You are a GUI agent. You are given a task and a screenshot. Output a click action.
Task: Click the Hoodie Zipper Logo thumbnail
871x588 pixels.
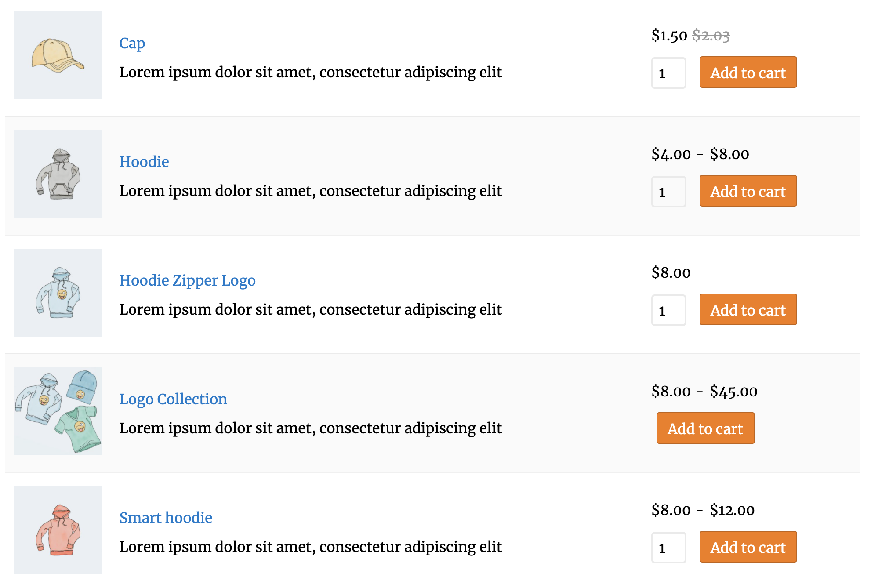(x=58, y=293)
